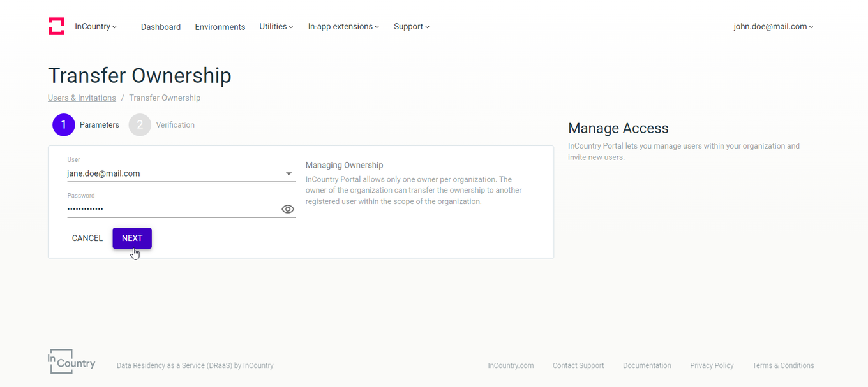Open the Users & Invitations breadcrumb link
This screenshot has height=387, width=868.
(82, 98)
